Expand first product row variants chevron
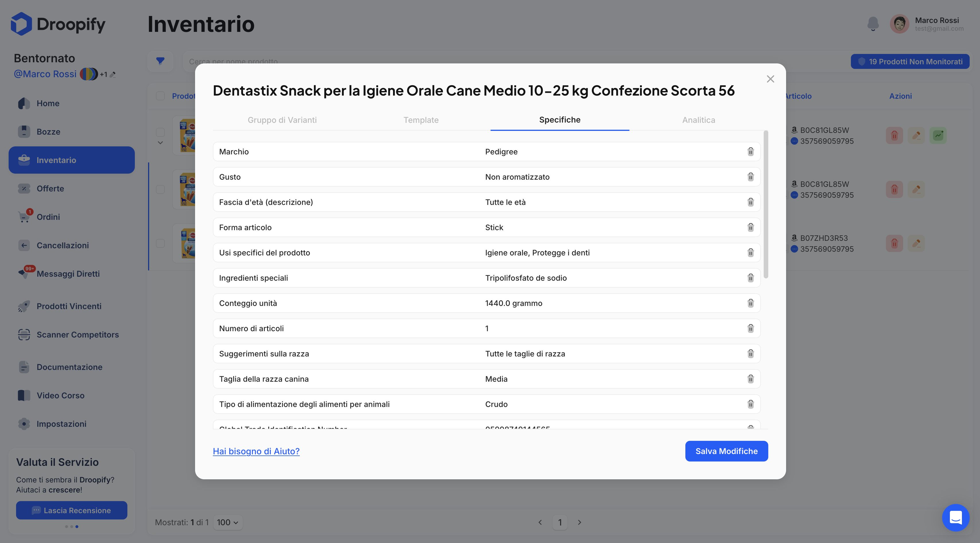 pyautogui.click(x=160, y=143)
